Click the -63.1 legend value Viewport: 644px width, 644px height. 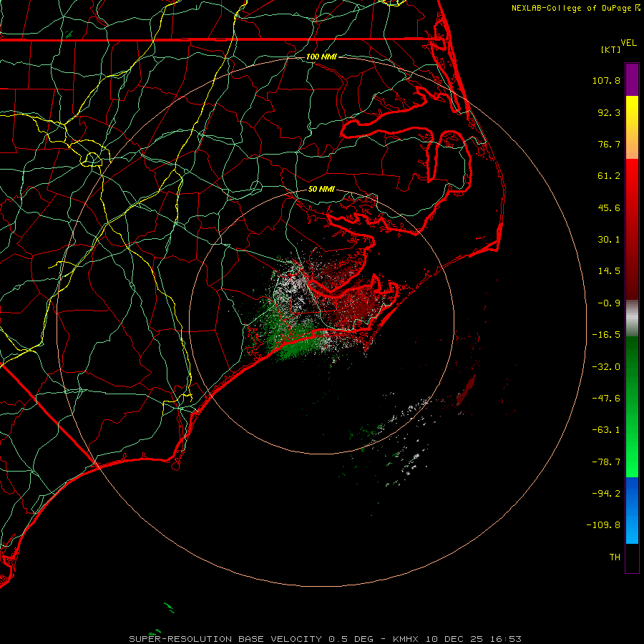tap(606, 430)
